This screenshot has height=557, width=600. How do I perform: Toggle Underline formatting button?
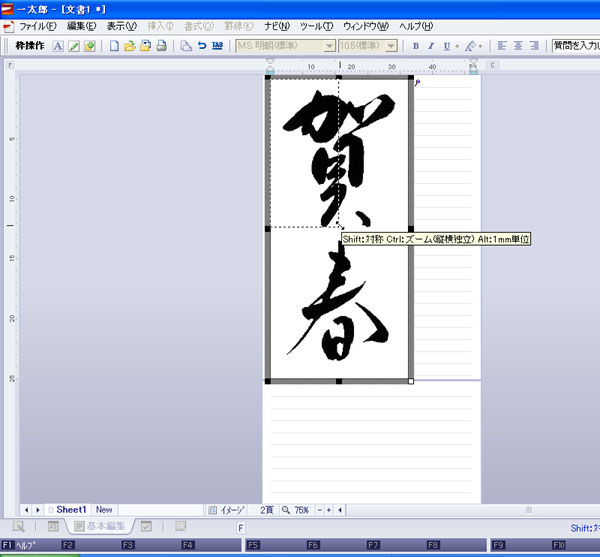445,46
